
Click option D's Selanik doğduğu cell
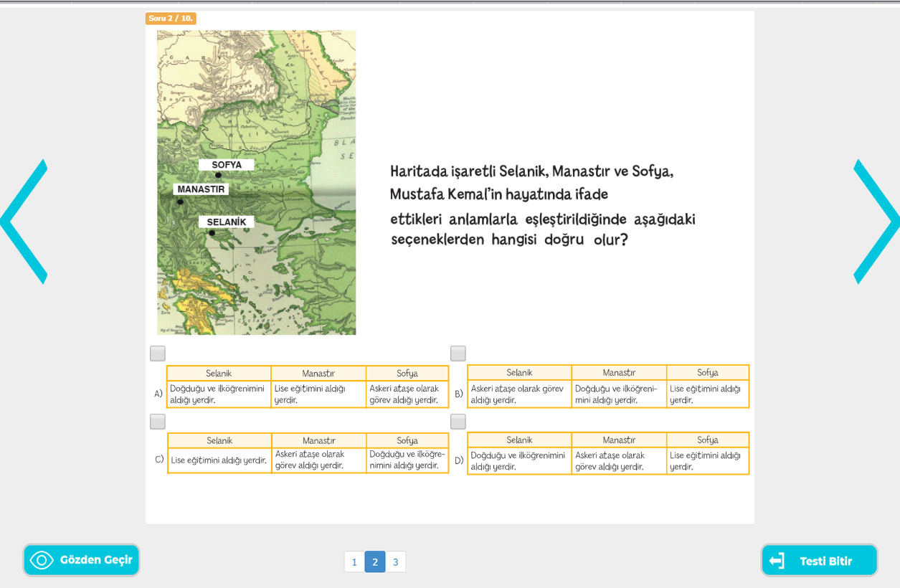tap(519, 461)
